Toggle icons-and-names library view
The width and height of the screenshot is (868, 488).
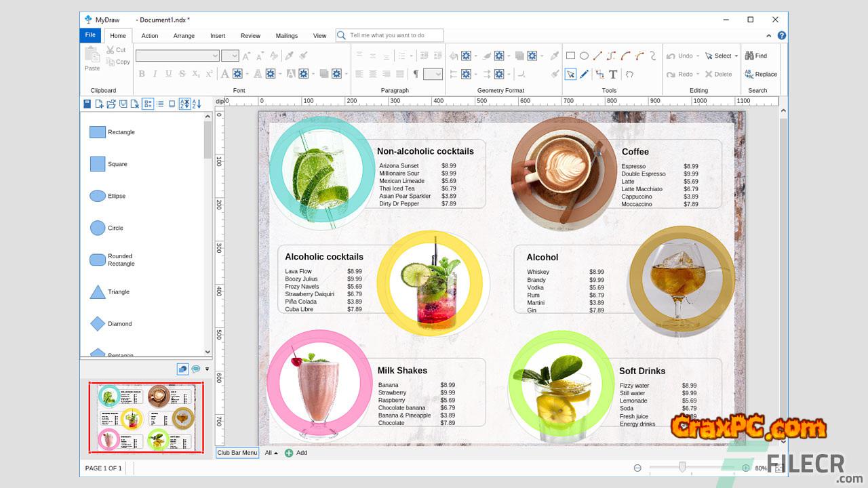(x=149, y=104)
